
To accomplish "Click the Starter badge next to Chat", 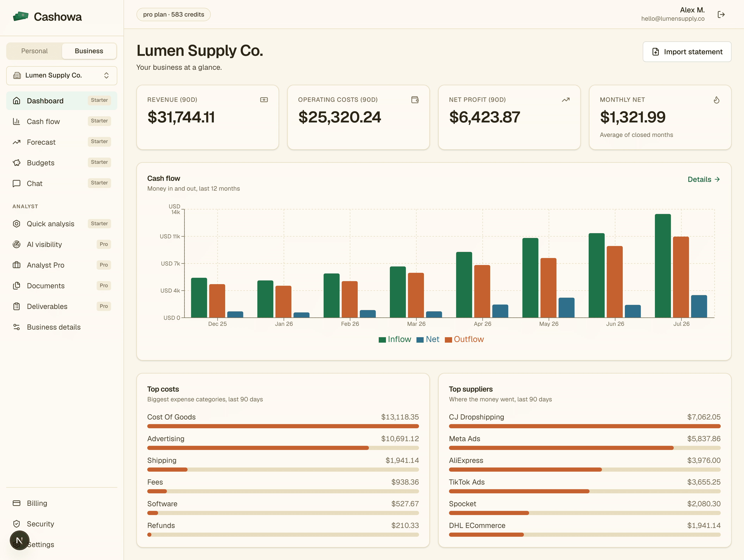I will tap(99, 183).
